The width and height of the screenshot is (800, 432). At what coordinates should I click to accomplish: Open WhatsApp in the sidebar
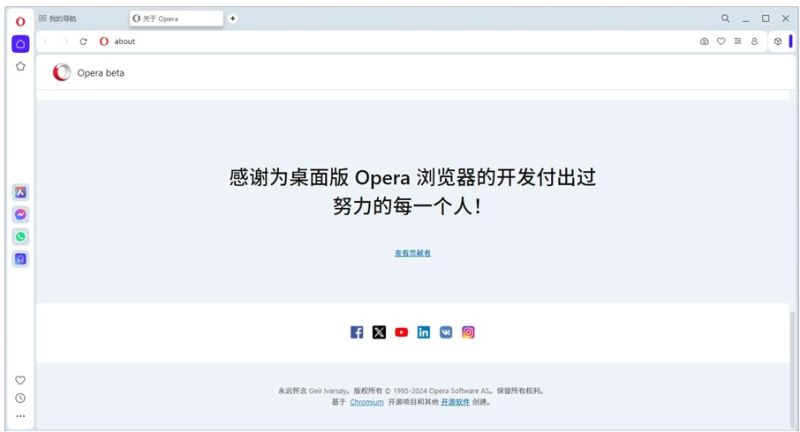click(x=20, y=237)
